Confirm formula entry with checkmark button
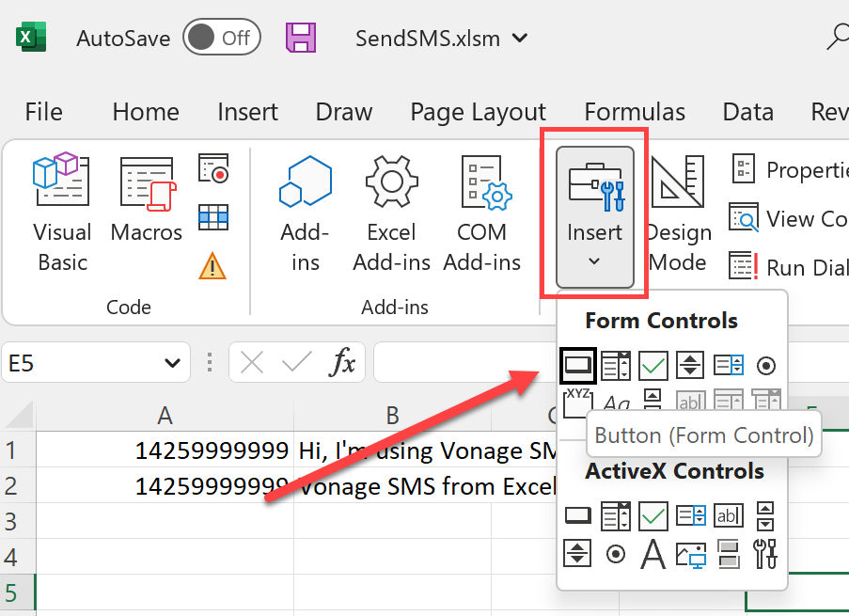 click(297, 362)
